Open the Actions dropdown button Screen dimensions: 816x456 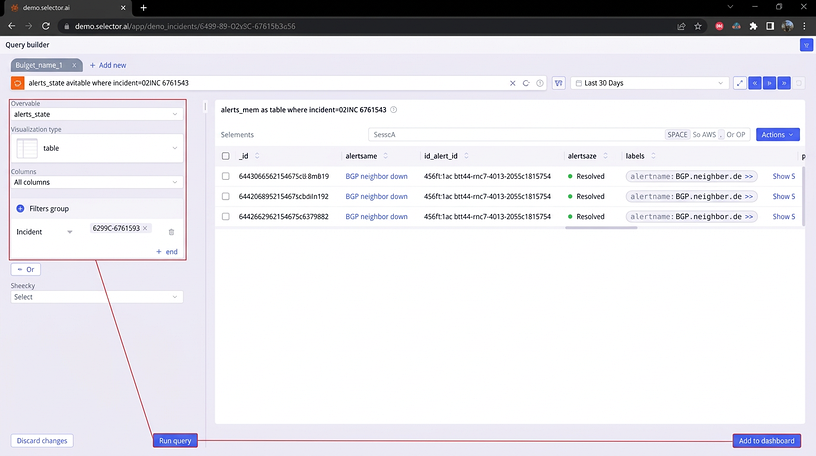coord(777,134)
